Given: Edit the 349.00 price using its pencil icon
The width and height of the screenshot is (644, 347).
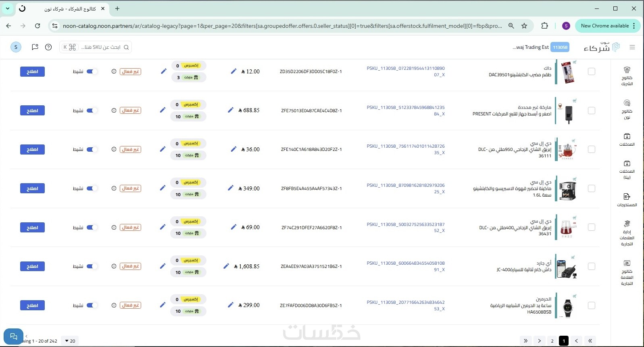Looking at the screenshot, I should [x=231, y=188].
